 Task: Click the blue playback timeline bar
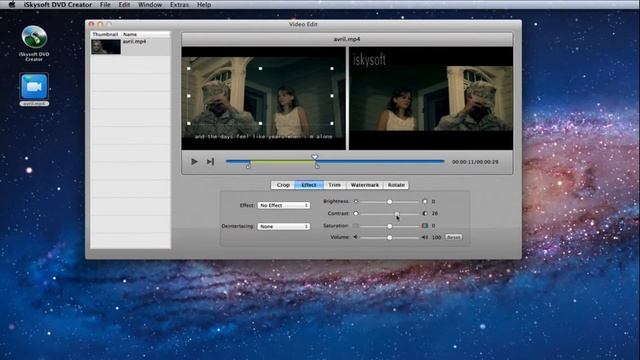coord(335,162)
